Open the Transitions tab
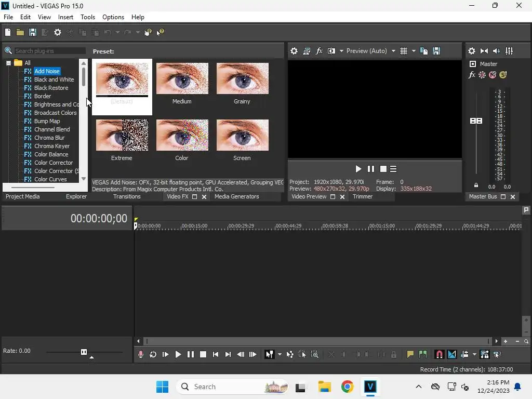 (x=127, y=196)
